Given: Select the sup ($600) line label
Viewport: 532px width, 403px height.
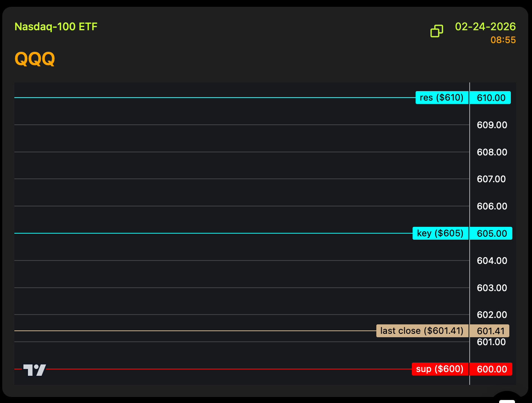Looking at the screenshot, I should 440,369.
